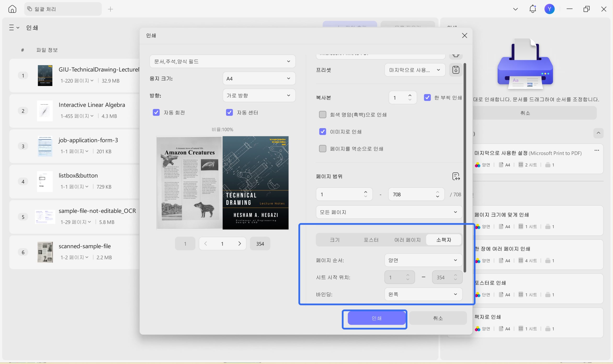Jump to last preview page button 354
Image resolution: width=613 pixels, height=364 pixels.
(260, 244)
